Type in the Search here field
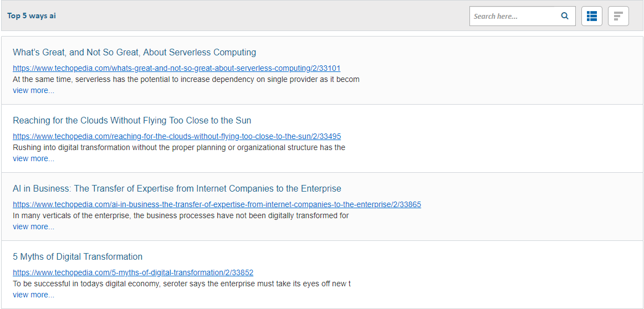Screen dimensions: 644x309 513,16
